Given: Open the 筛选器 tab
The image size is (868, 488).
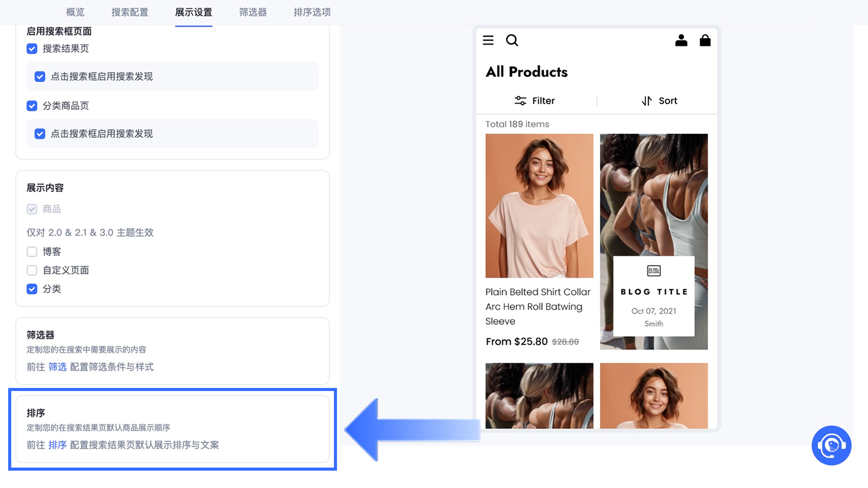Looking at the screenshot, I should coord(253,12).
